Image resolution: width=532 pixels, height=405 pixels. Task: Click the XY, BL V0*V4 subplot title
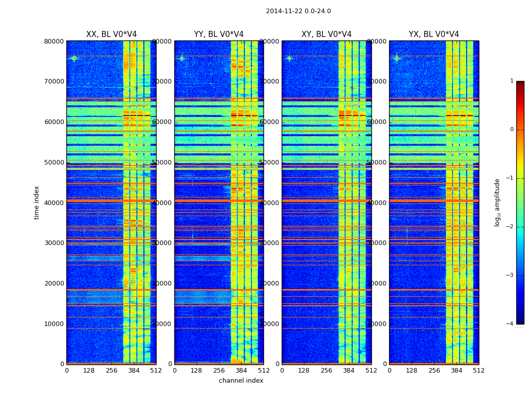326,34
